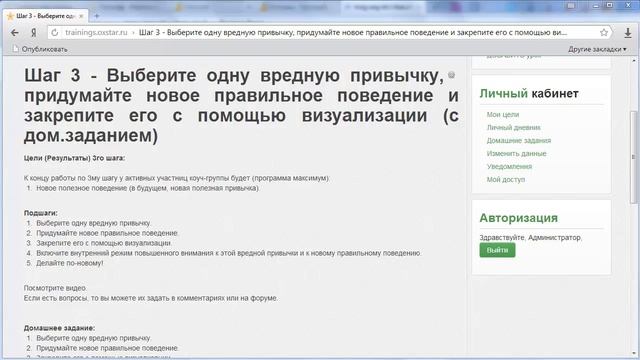Click 'Новое полезное поведение' list item

[x=148, y=188]
